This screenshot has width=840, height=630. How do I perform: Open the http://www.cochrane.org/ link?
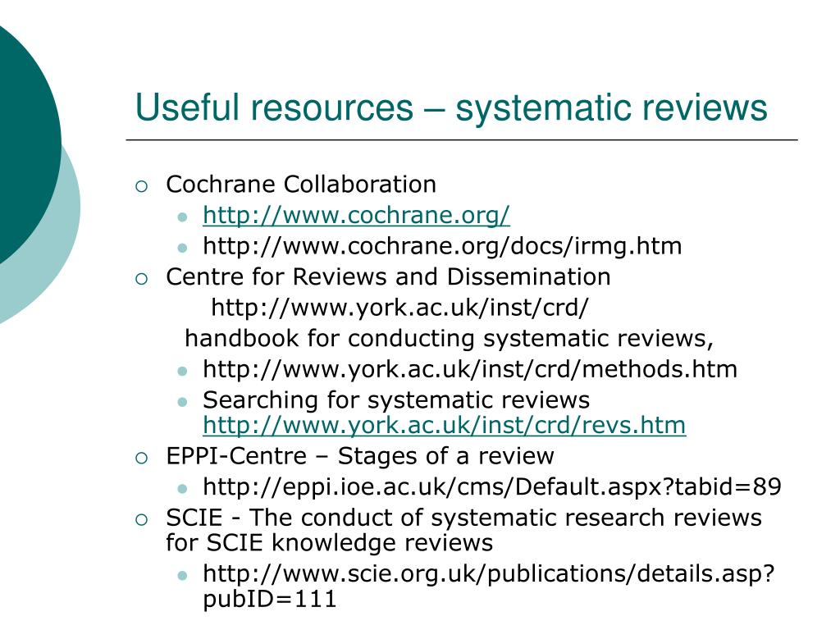356,216
